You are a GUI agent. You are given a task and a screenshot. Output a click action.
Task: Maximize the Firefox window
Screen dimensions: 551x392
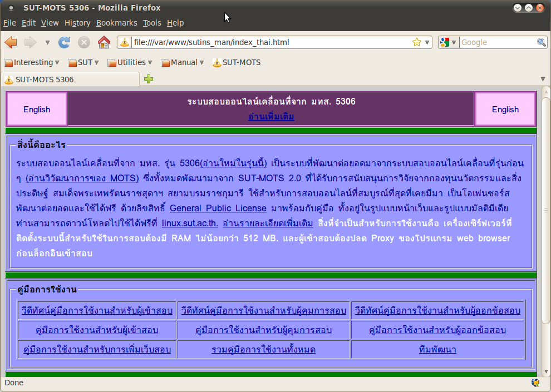(529, 8)
